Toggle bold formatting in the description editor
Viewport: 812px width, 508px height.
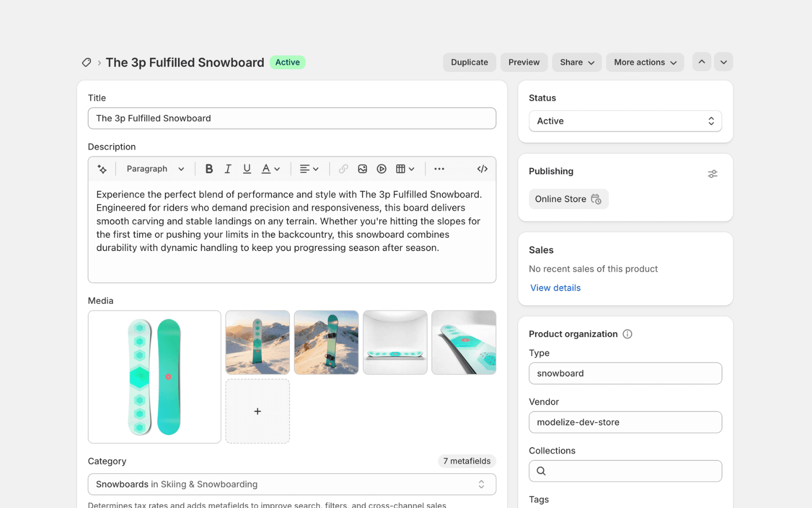209,169
